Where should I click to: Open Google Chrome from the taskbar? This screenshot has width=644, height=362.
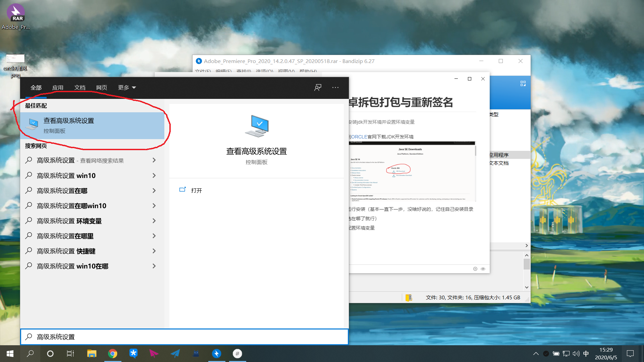(113, 354)
